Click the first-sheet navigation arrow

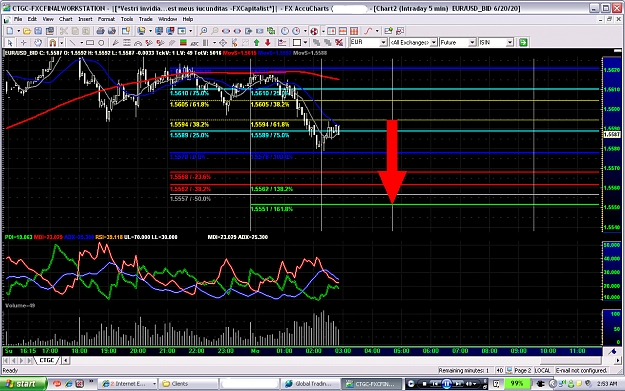(6, 360)
